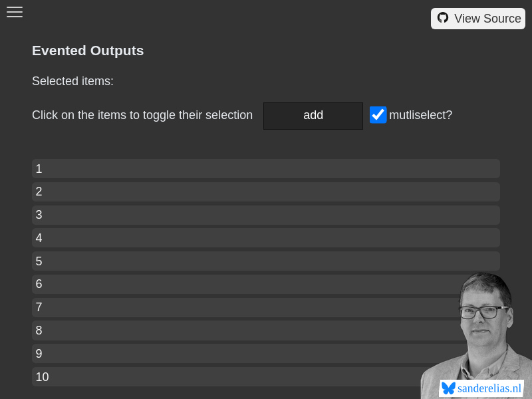532x399 pixels.
Task: Click the Evented Outputs heading
Action: click(87, 50)
